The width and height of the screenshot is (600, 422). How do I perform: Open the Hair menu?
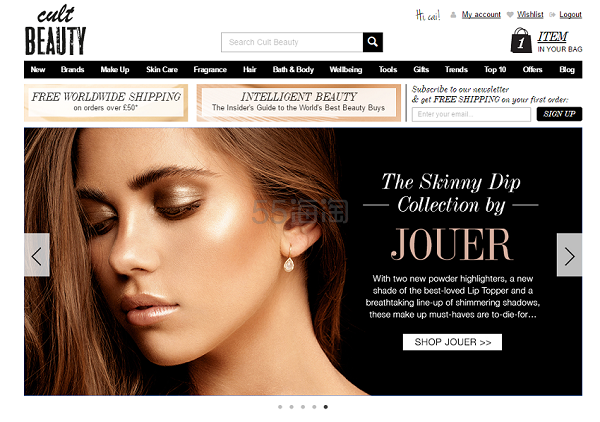click(x=249, y=70)
